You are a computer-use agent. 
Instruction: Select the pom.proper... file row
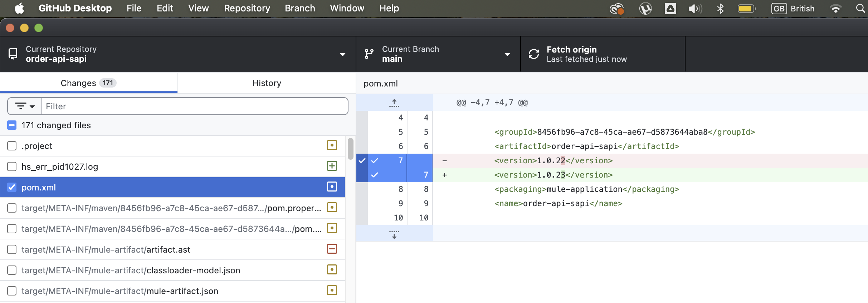[x=172, y=208]
